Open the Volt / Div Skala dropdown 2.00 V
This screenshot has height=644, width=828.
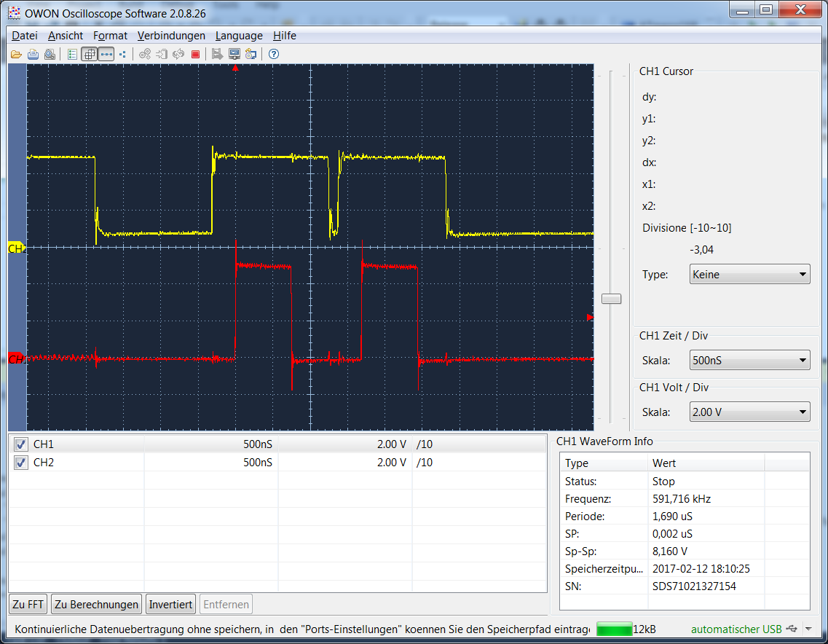(749, 412)
